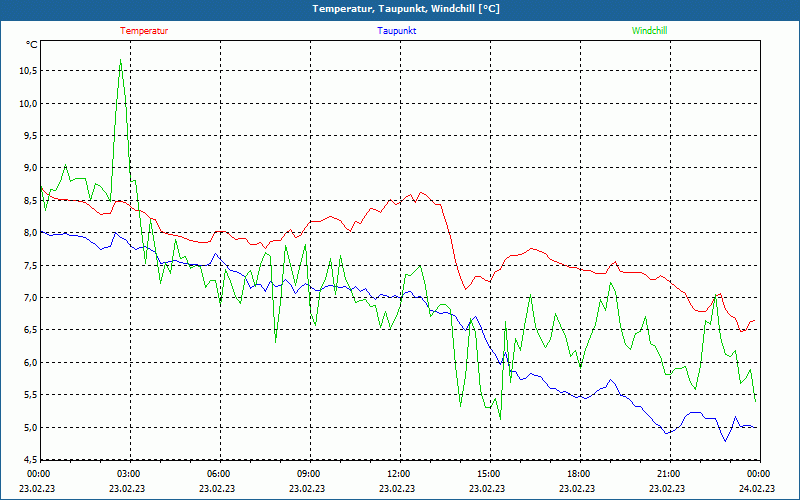Click the 06:00 time axis label
The image size is (800, 500).
pos(219,474)
